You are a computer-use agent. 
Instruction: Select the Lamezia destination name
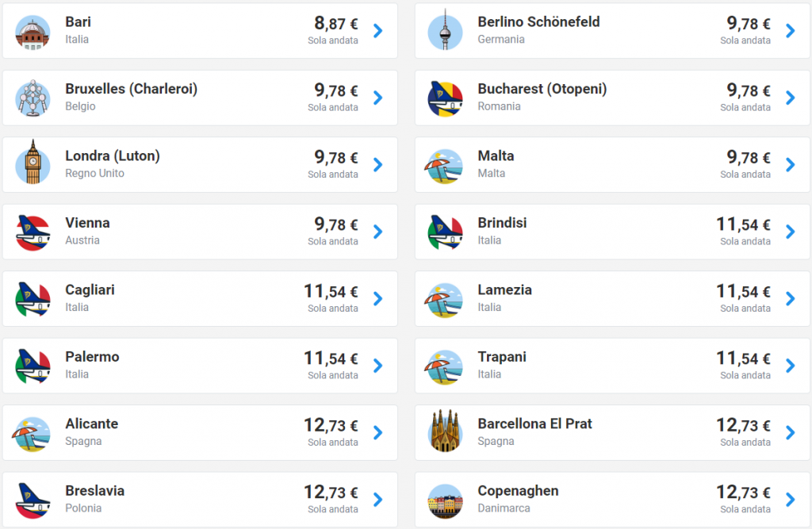point(504,290)
